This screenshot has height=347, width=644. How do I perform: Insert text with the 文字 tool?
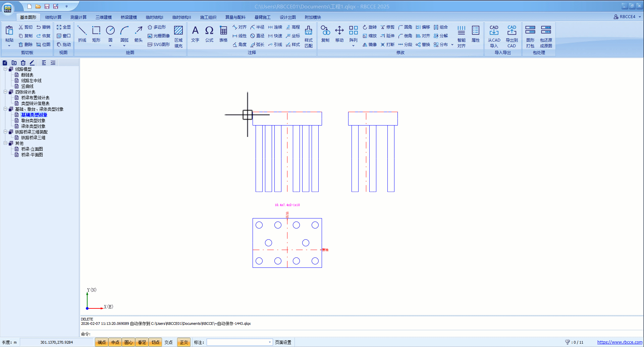(195, 34)
